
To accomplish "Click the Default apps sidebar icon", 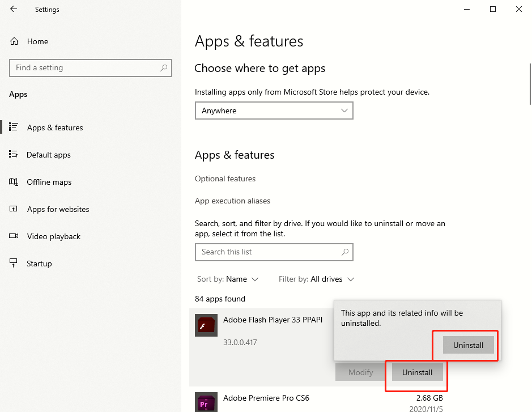I will pos(13,154).
